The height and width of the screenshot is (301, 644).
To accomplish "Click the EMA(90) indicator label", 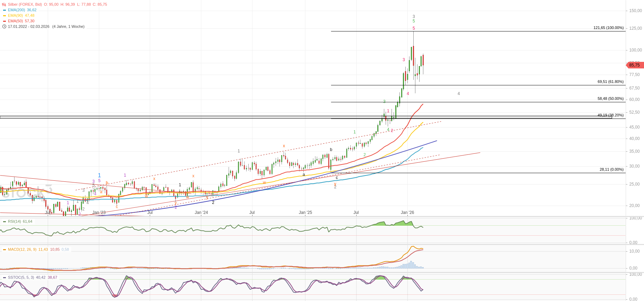I will coord(15,16).
